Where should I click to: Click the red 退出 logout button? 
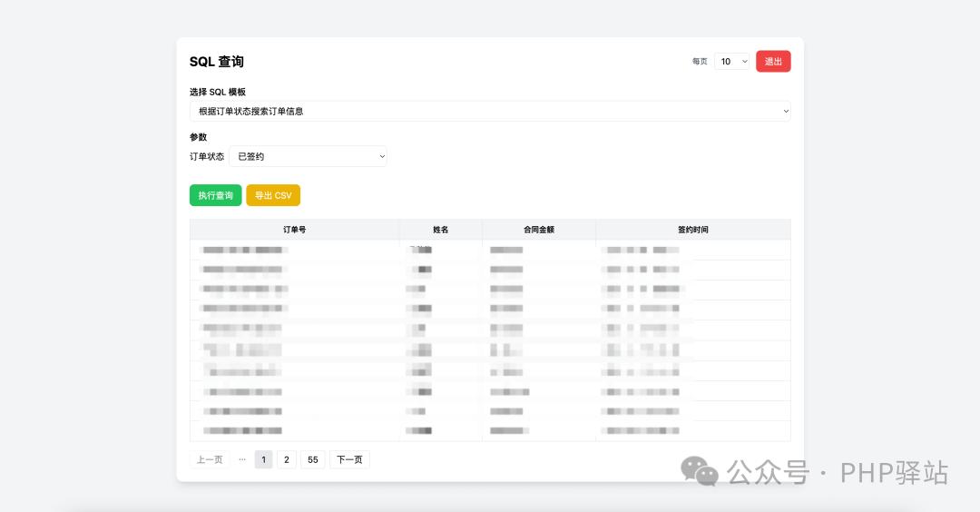point(773,61)
